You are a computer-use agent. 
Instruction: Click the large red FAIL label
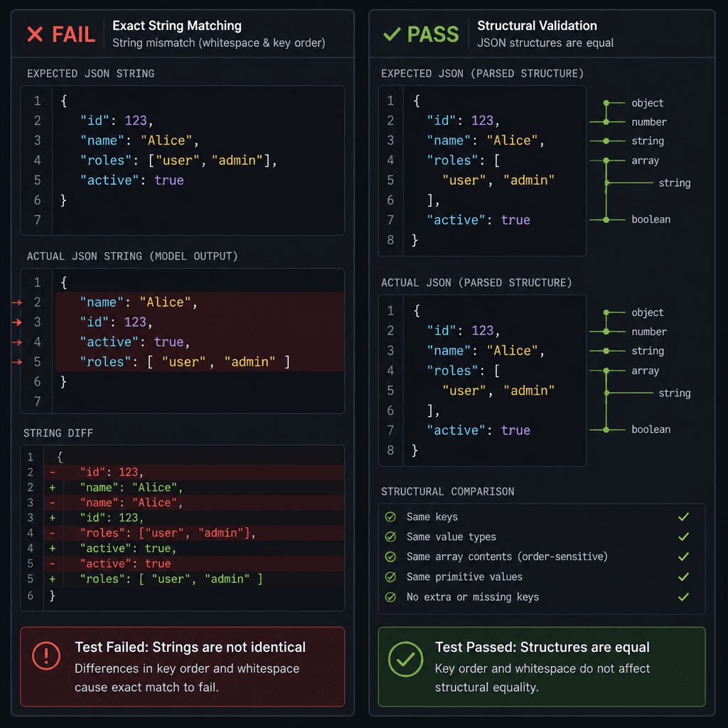(73, 34)
